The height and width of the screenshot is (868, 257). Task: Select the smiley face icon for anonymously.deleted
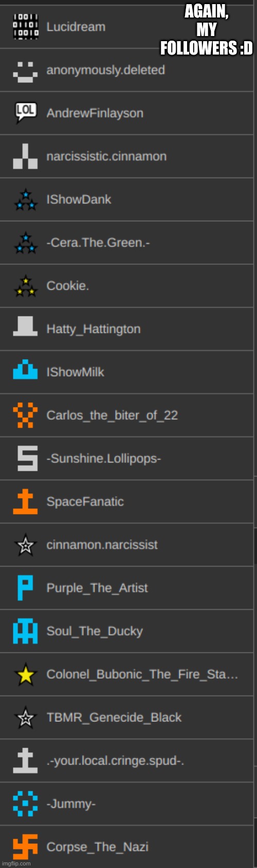point(25,70)
